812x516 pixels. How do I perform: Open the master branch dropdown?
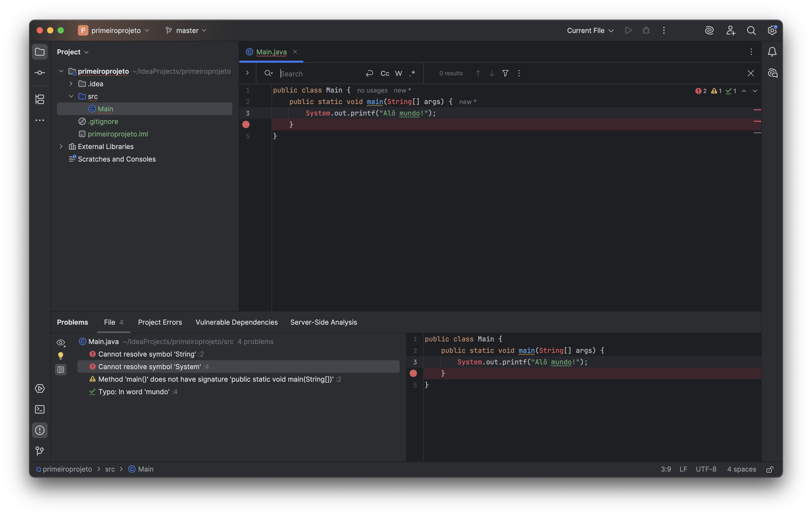186,30
